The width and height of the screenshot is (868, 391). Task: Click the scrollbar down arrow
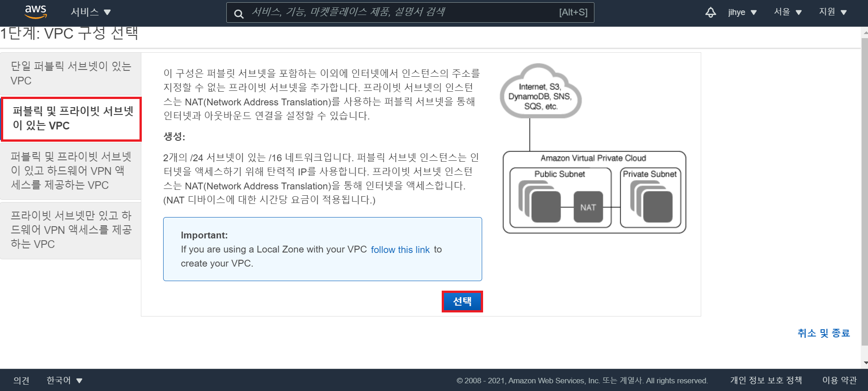865,363
